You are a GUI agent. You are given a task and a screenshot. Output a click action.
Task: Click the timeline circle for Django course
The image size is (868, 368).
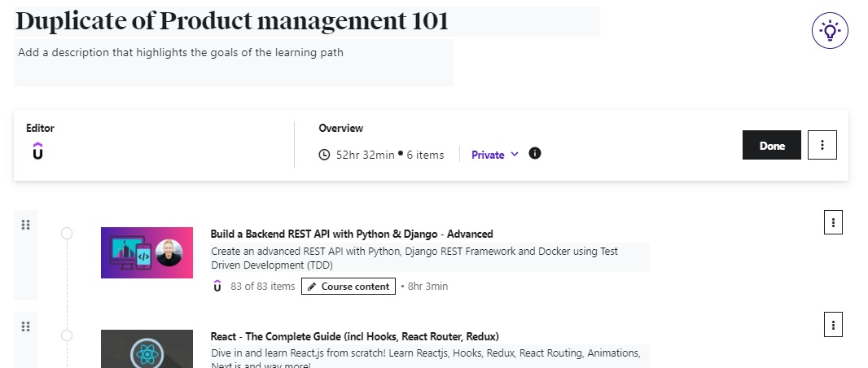[x=67, y=234]
